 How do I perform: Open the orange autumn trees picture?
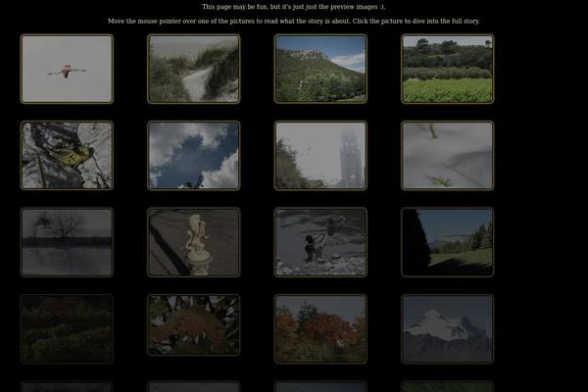320,329
